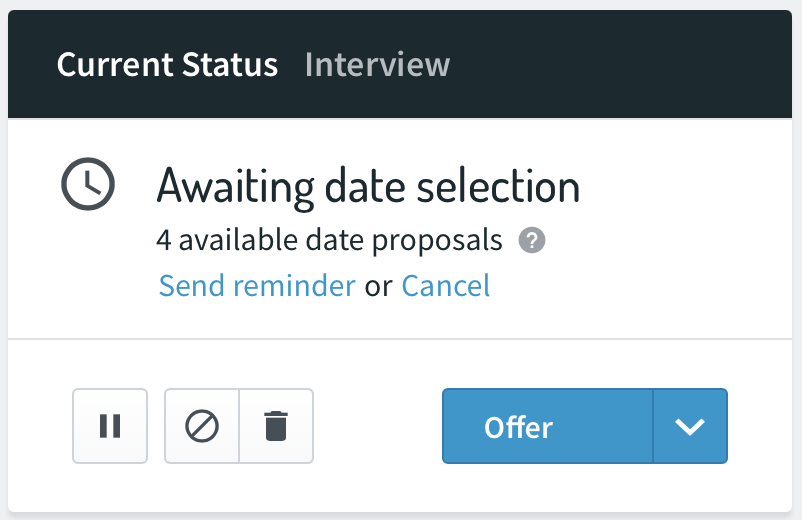Click the word "or" between the links
The image size is (802, 520).
click(x=378, y=286)
